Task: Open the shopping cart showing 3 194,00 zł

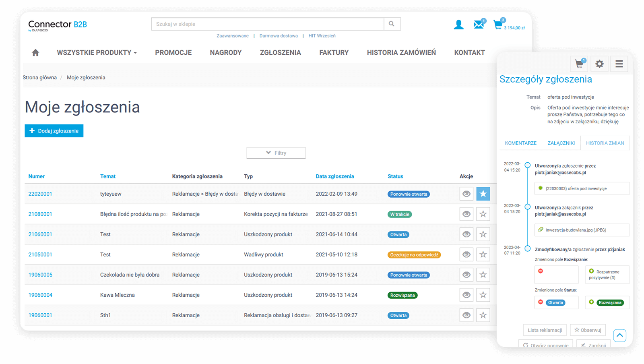Action: click(x=499, y=25)
